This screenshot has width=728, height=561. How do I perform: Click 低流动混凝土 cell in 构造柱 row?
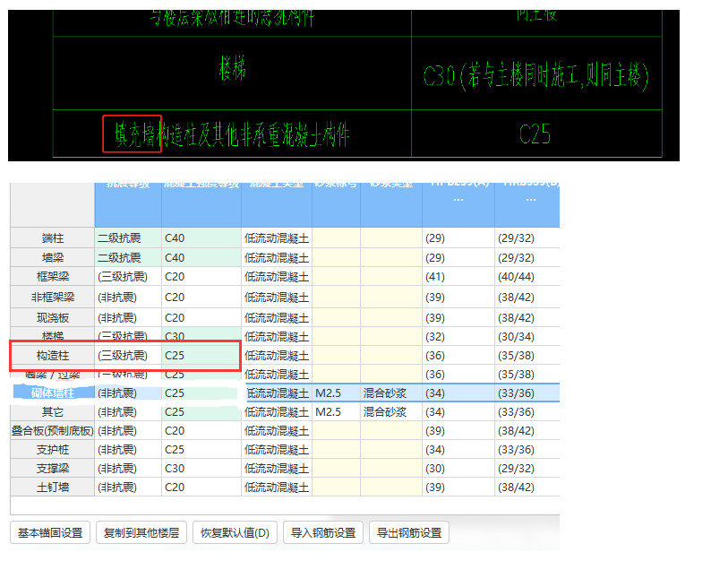[277, 356]
